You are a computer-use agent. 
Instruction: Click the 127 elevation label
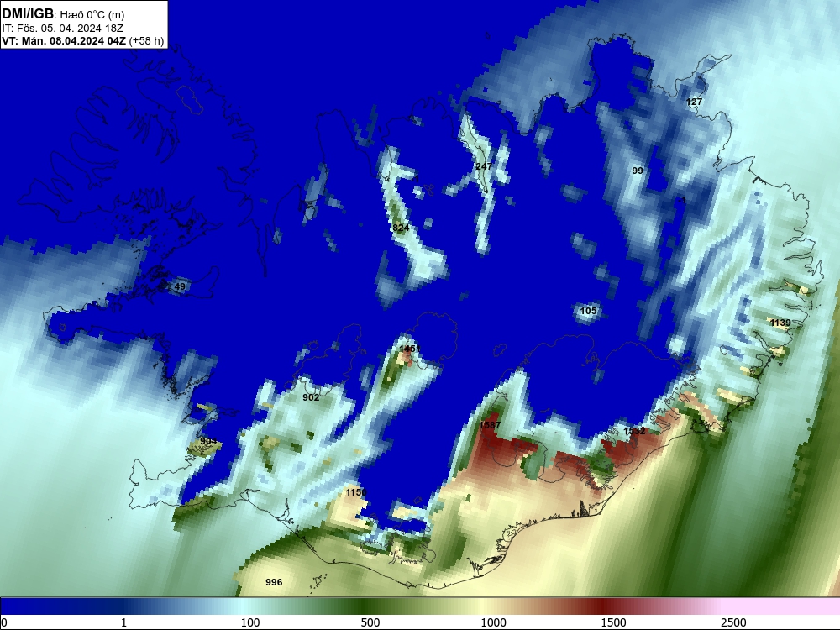694,102
